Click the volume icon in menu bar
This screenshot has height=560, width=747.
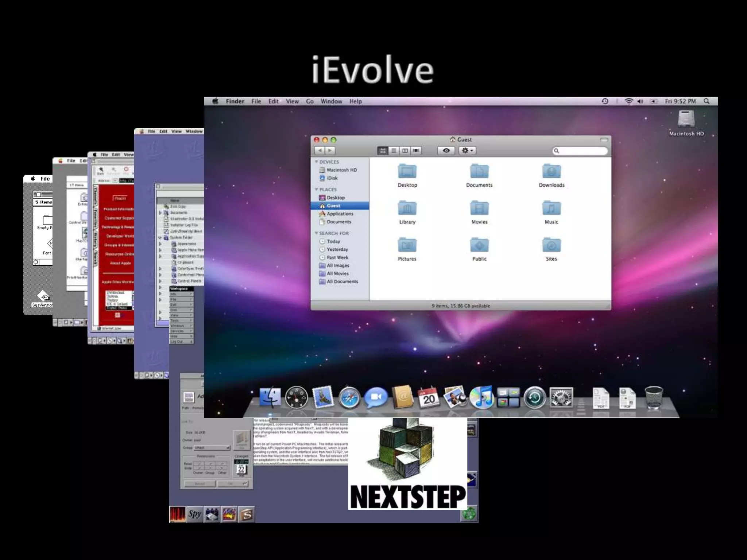[x=640, y=101]
